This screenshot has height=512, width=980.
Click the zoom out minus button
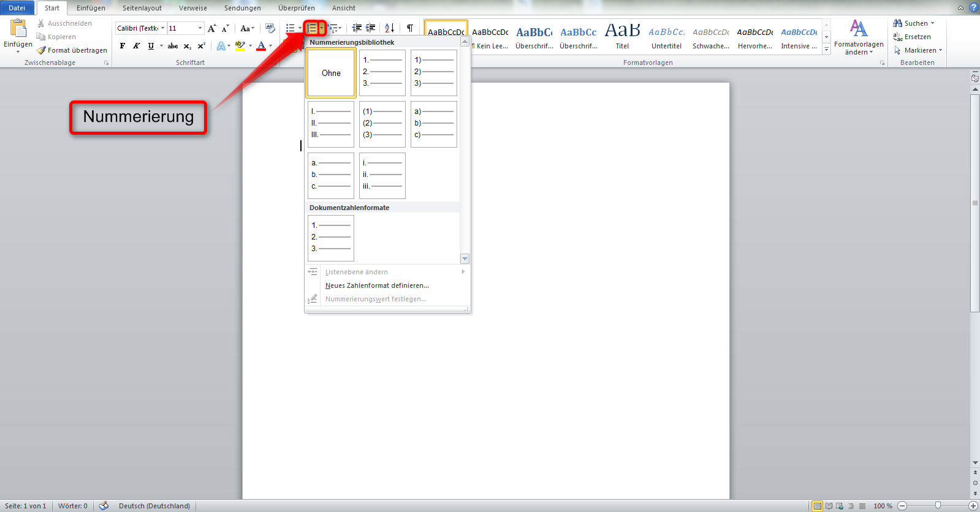[x=902, y=506]
